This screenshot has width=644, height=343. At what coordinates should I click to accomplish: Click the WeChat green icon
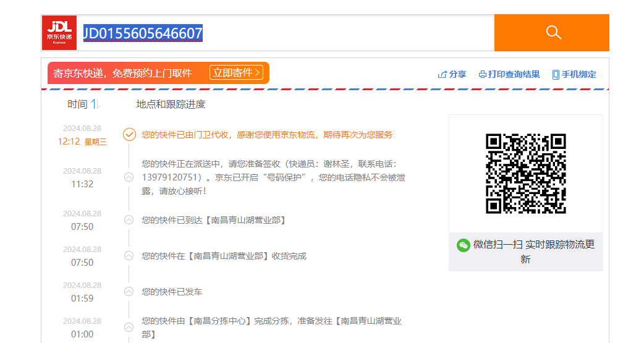(x=464, y=245)
